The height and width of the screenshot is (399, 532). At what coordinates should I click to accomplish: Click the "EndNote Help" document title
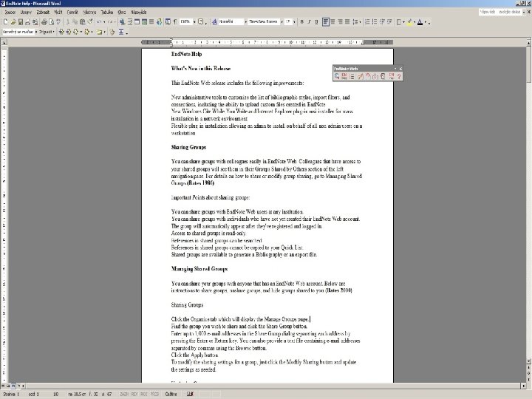pos(186,54)
